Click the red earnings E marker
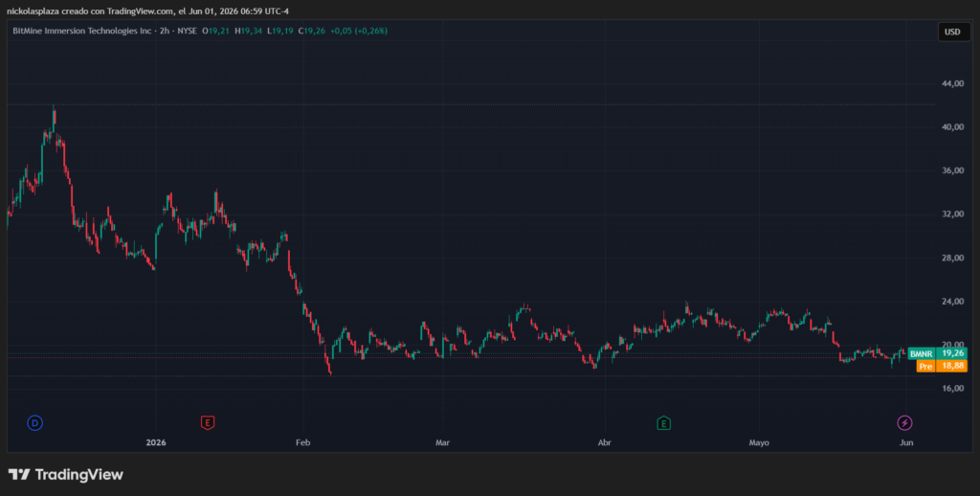 208,423
